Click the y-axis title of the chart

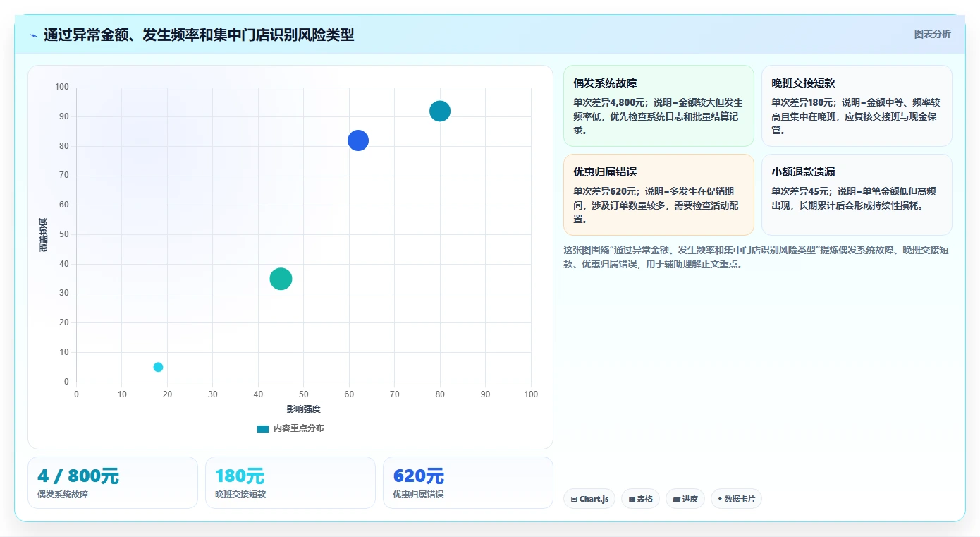[44, 235]
